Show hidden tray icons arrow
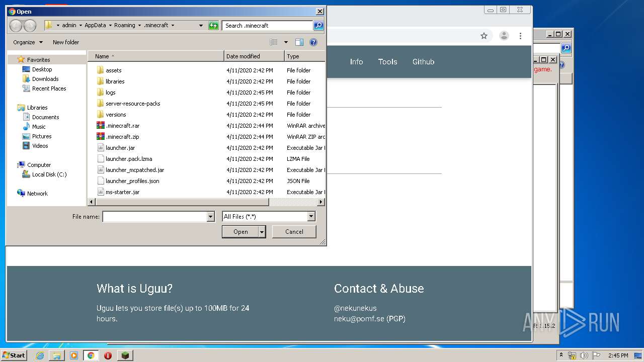644x362 pixels. pos(561,355)
